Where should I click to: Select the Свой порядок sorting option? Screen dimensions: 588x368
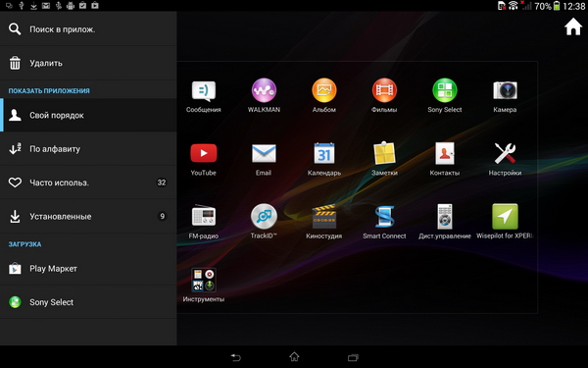pos(88,115)
